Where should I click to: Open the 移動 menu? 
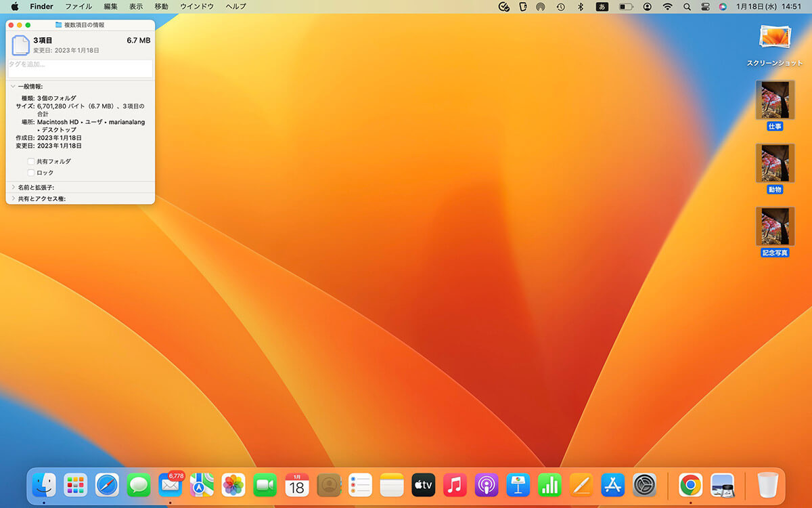tap(161, 7)
